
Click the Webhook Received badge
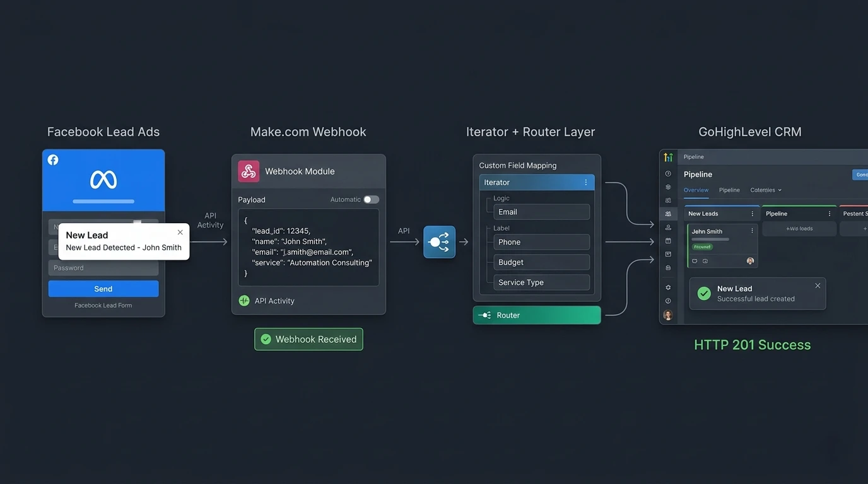tap(308, 339)
